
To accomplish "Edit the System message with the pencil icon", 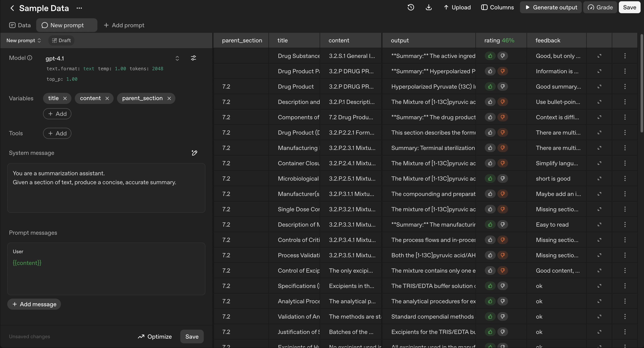I will pos(195,153).
